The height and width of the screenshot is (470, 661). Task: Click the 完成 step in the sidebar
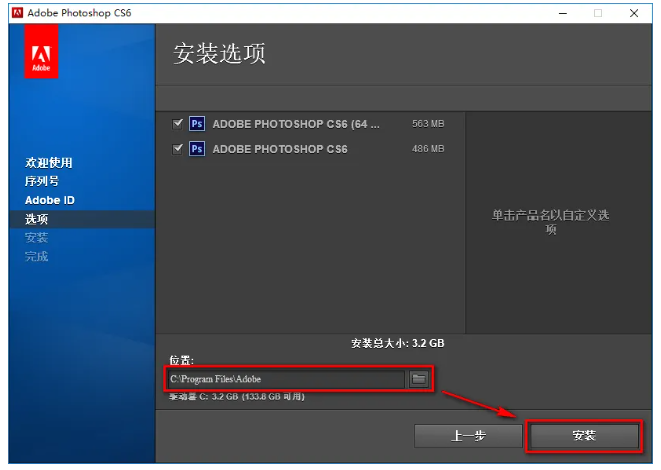[x=37, y=256]
